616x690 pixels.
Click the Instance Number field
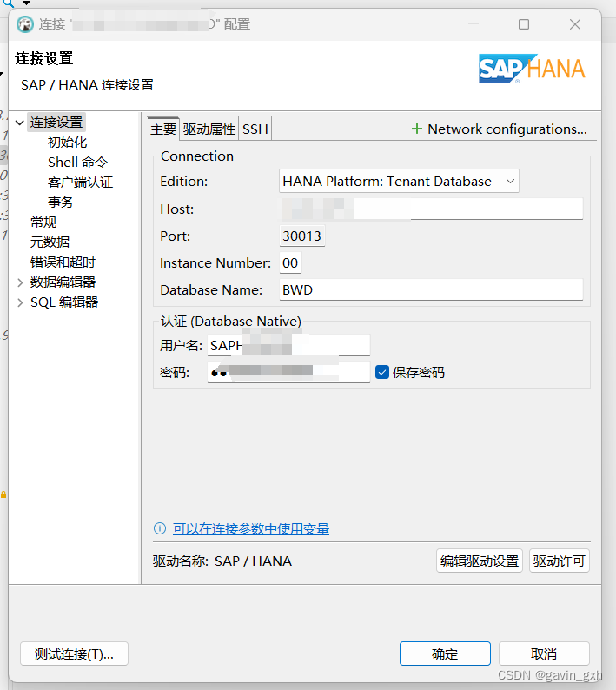(x=290, y=262)
